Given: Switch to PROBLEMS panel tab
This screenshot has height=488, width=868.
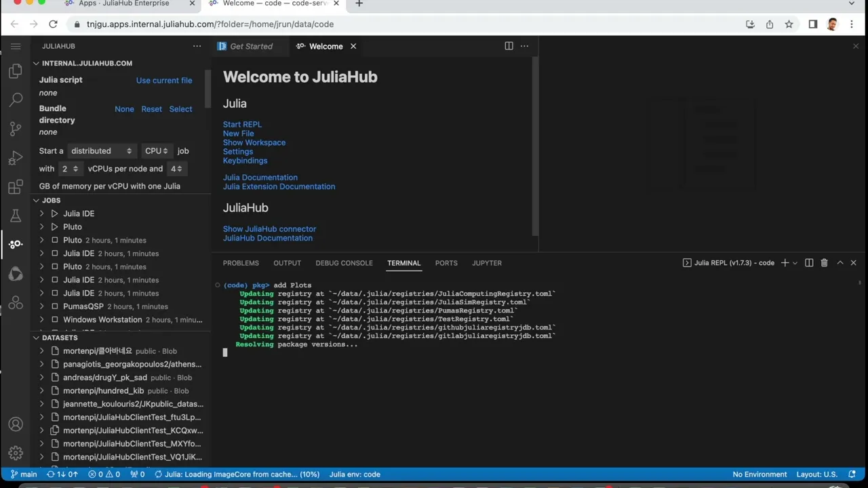Looking at the screenshot, I should (241, 263).
